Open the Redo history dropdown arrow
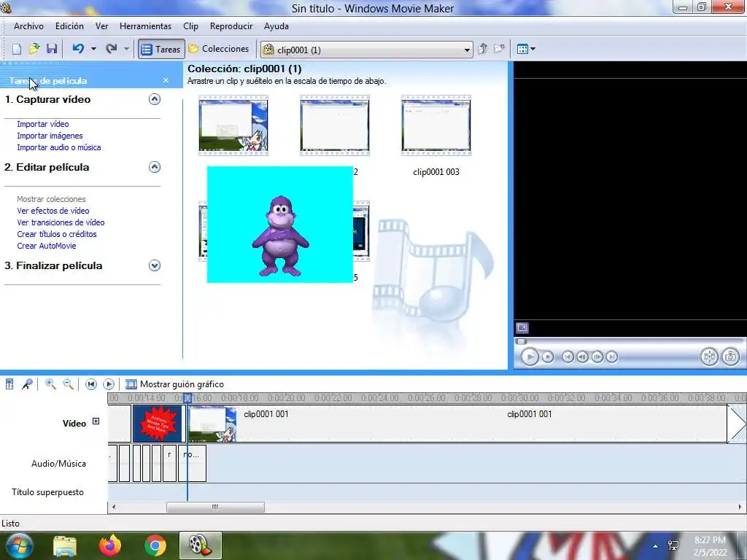747x560 pixels. (x=126, y=49)
